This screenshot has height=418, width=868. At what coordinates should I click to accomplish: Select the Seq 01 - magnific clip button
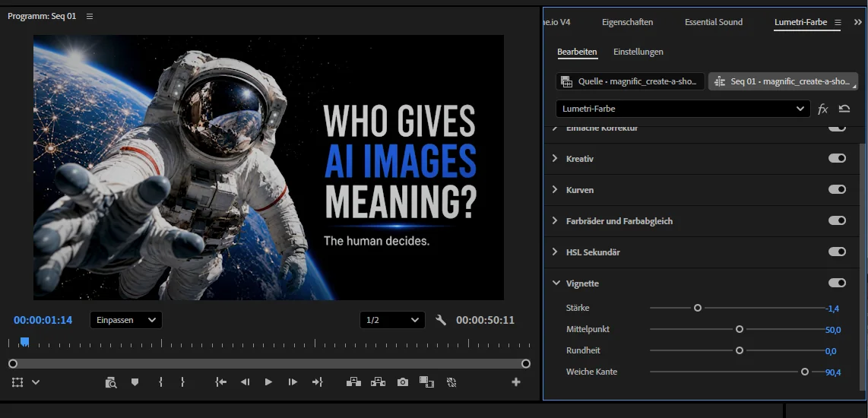(x=783, y=81)
